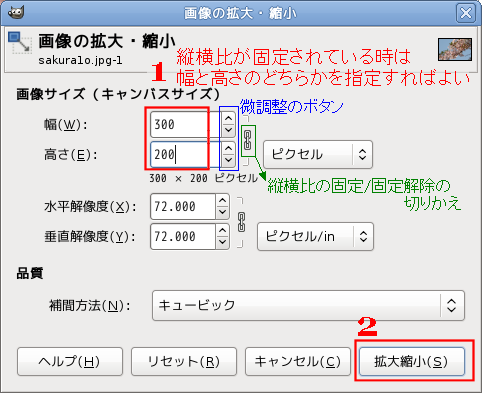This screenshot has height=393, width=482.
Task: Open the ピクセル/in resolution unit dropdown
Action: (x=315, y=236)
